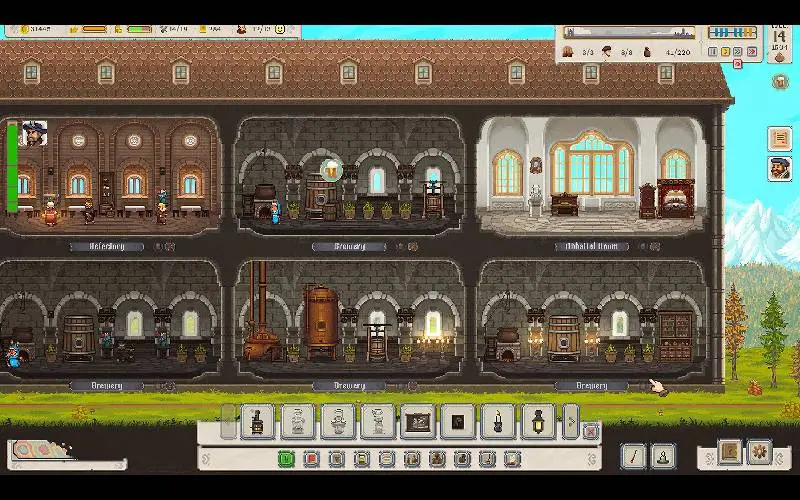
Task: Choose the candle decoration item
Action: [x=498, y=422]
